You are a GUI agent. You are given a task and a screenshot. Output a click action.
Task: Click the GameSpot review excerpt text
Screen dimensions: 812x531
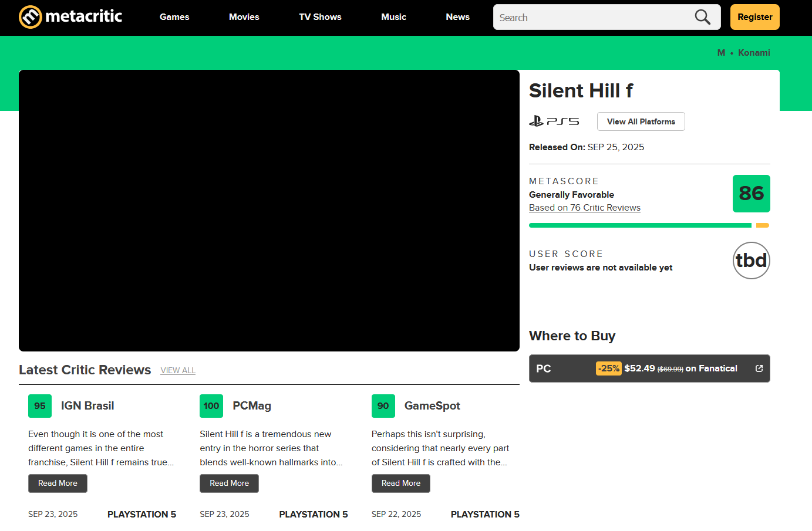[440, 448]
